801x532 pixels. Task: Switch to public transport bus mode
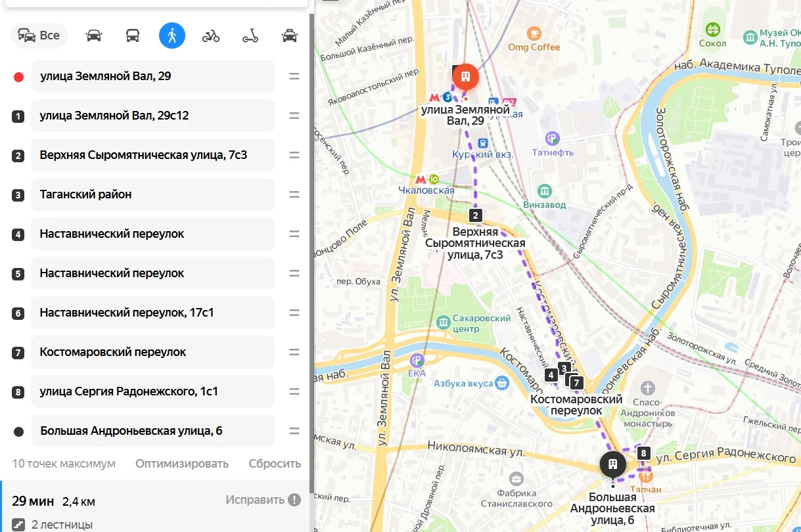(x=133, y=35)
